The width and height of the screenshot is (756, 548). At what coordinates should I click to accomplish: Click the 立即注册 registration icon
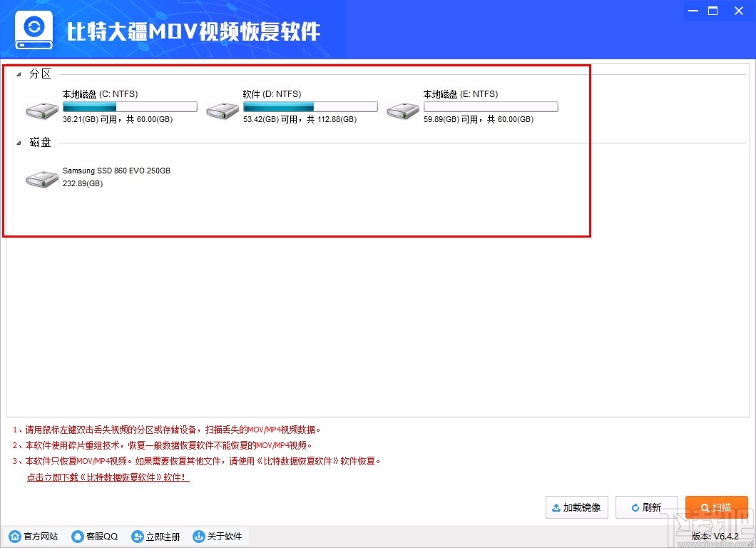coord(136,536)
